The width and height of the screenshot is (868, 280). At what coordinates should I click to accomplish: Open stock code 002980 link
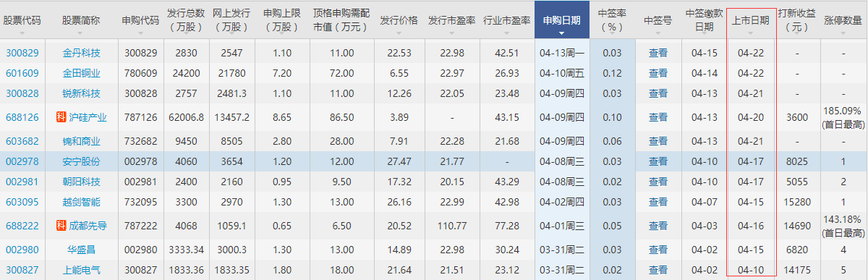pyautogui.click(x=22, y=250)
